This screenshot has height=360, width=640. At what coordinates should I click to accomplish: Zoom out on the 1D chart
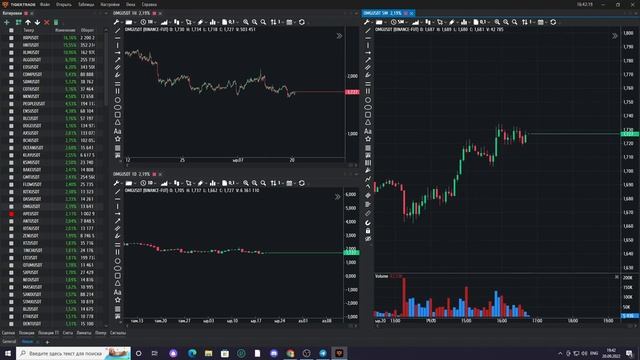click(x=254, y=183)
